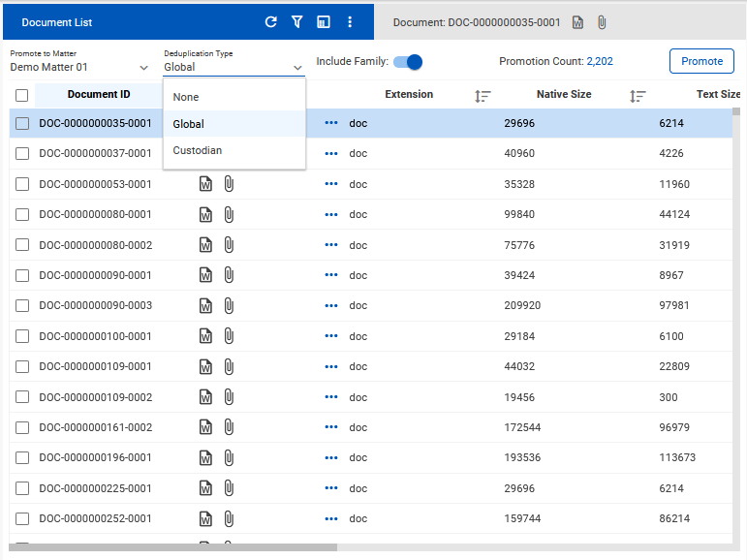
Task: Open three-dot actions for DOC-0000000196-0001 row
Action: [331, 457]
